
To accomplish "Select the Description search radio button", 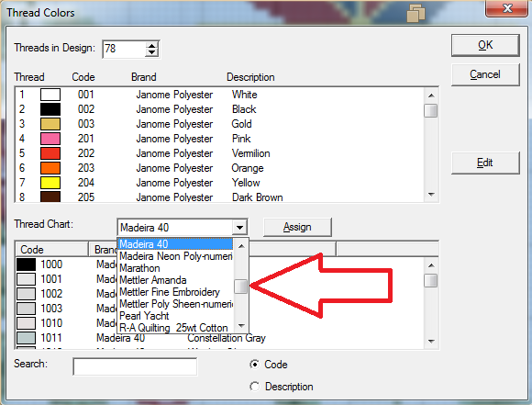I will pyautogui.click(x=254, y=387).
